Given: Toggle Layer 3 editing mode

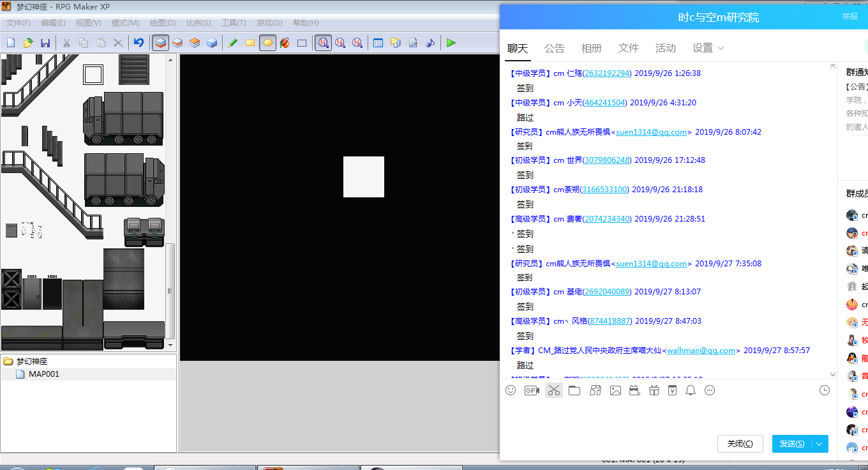Looking at the screenshot, I should coord(195,43).
